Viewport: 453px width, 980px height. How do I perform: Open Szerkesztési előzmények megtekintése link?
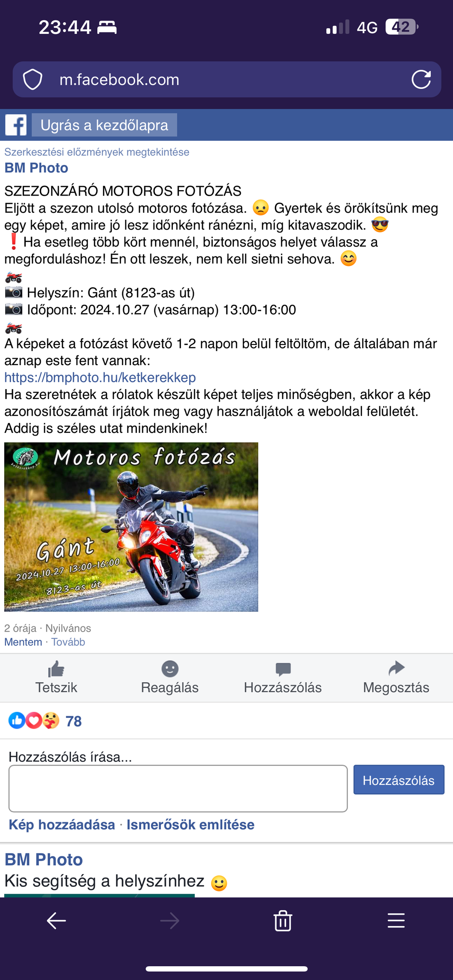(97, 152)
